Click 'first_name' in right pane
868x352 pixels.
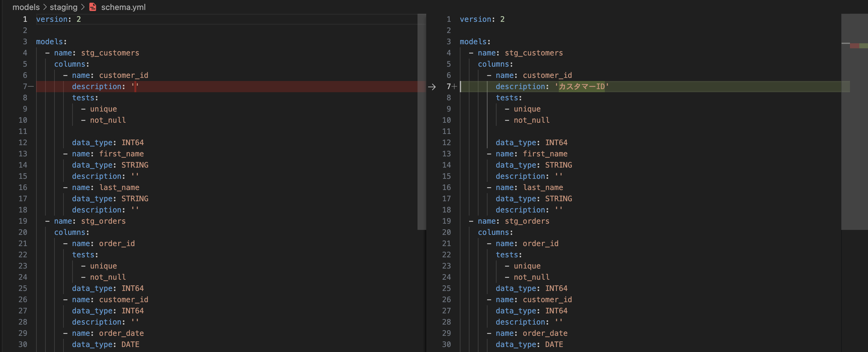click(x=545, y=154)
